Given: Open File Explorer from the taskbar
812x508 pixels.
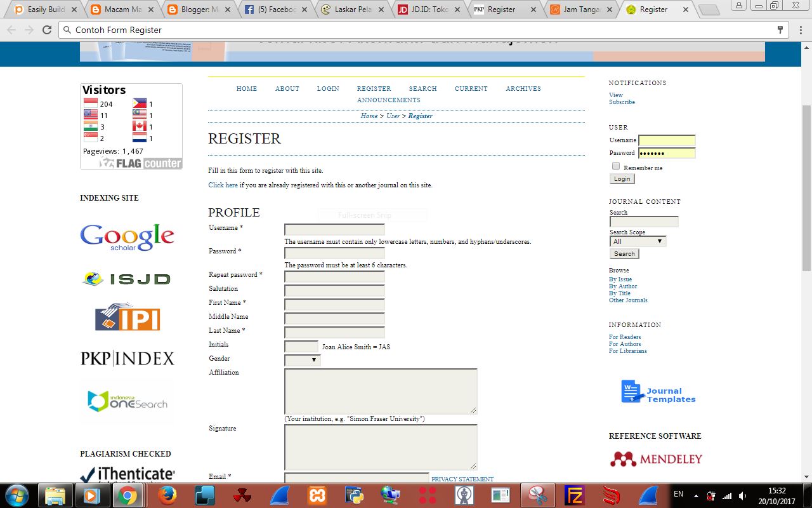Looking at the screenshot, I should pyautogui.click(x=55, y=495).
